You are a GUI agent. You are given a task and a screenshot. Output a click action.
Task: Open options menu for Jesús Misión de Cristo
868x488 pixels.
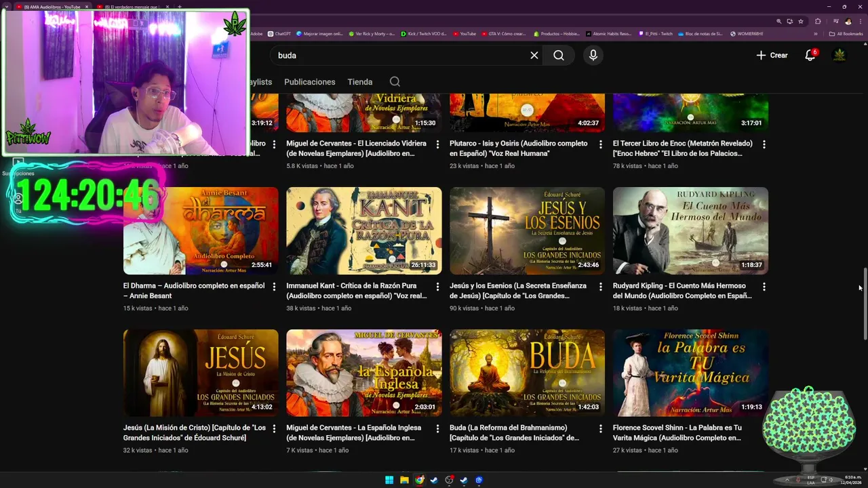coord(274,429)
